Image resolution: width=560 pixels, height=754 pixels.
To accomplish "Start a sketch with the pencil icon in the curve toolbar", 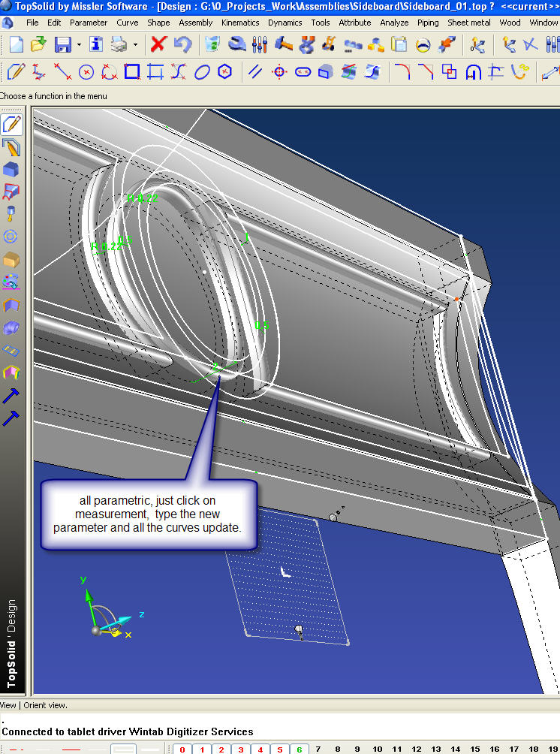I will pyautogui.click(x=16, y=72).
